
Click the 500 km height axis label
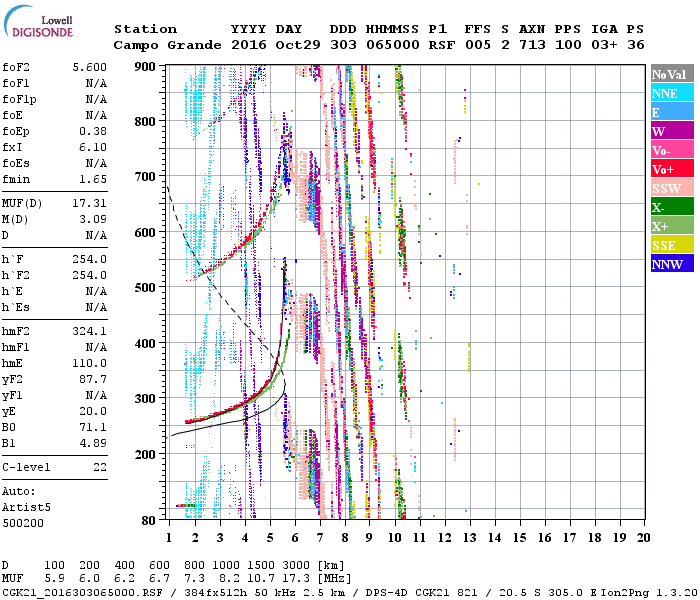pyautogui.click(x=145, y=287)
